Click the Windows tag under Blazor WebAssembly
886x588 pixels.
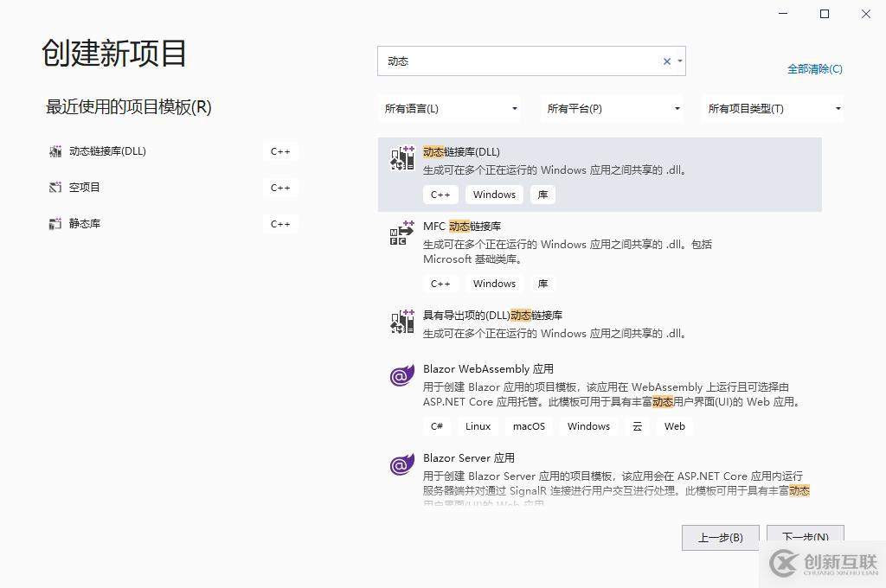(x=588, y=426)
